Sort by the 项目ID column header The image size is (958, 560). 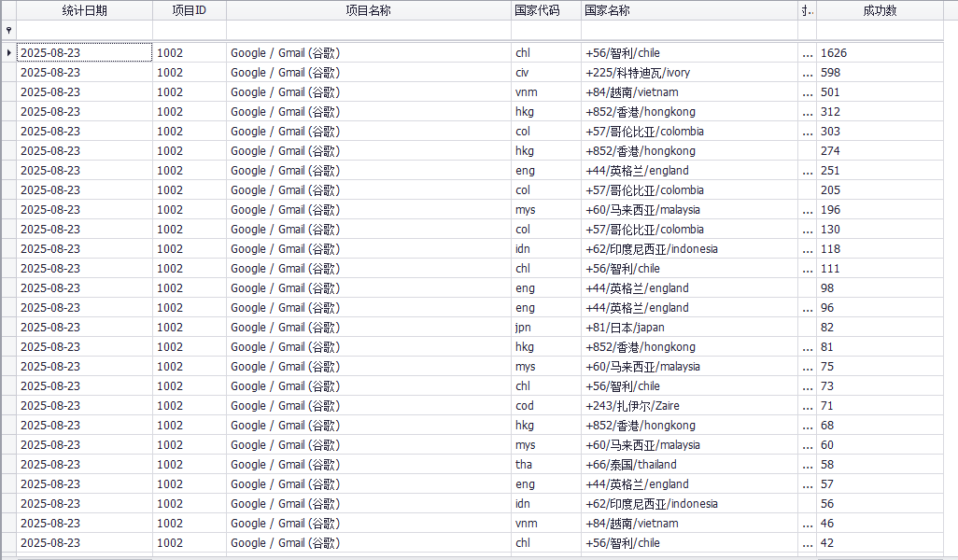190,10
